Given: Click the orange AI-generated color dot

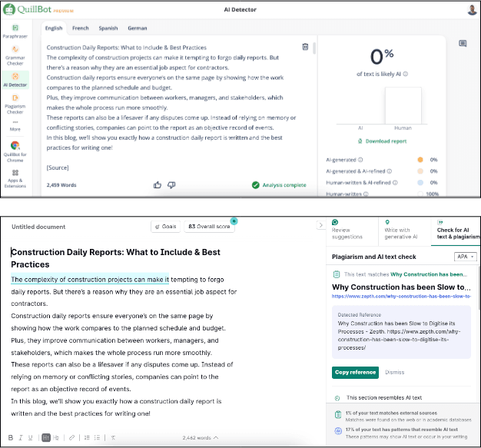Looking at the screenshot, I should coord(420,160).
